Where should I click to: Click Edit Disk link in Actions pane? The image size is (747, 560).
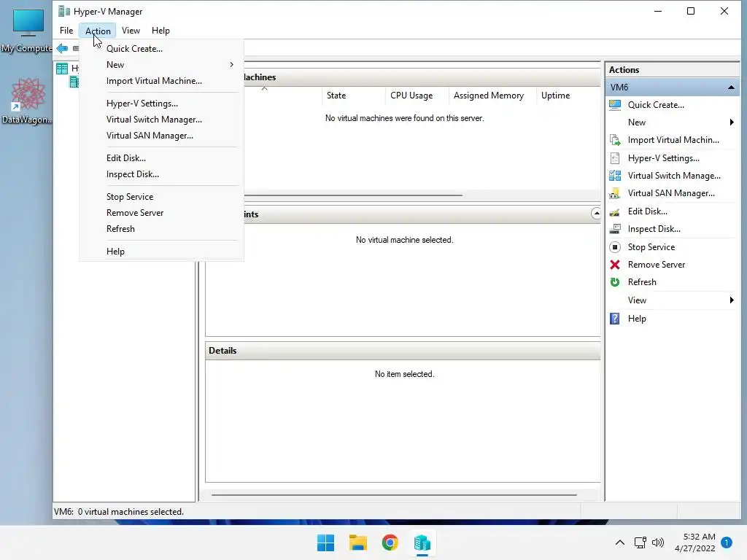pos(648,211)
